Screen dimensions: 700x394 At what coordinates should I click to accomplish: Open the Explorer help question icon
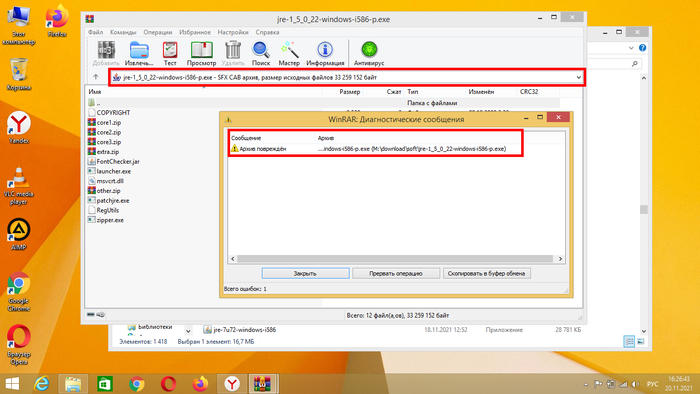642,48
